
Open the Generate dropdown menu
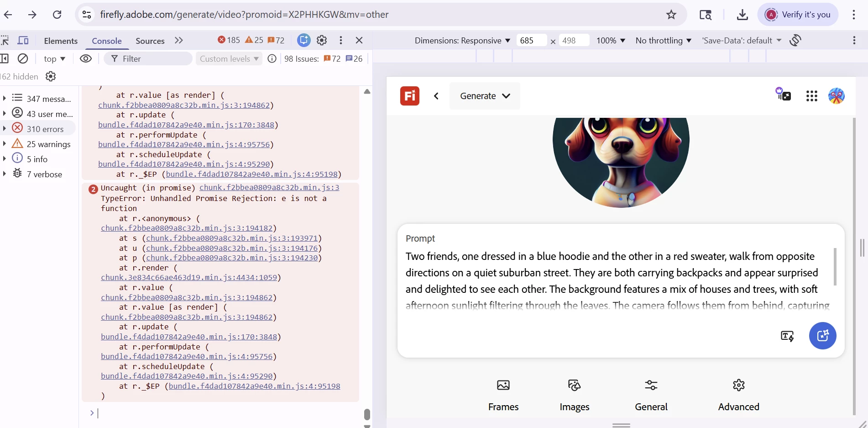click(485, 96)
